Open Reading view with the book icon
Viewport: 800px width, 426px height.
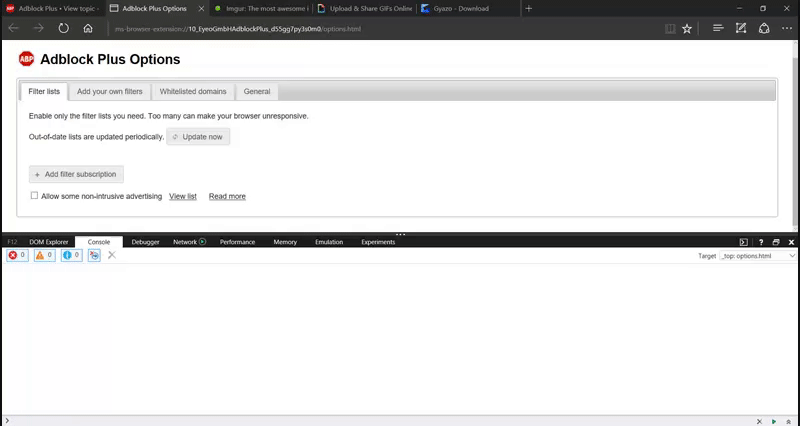coord(670,29)
